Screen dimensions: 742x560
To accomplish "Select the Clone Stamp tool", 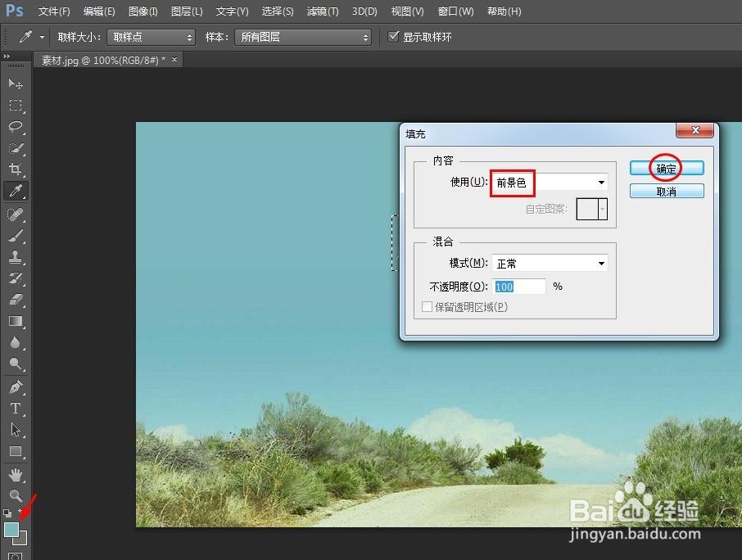I will 15,257.
